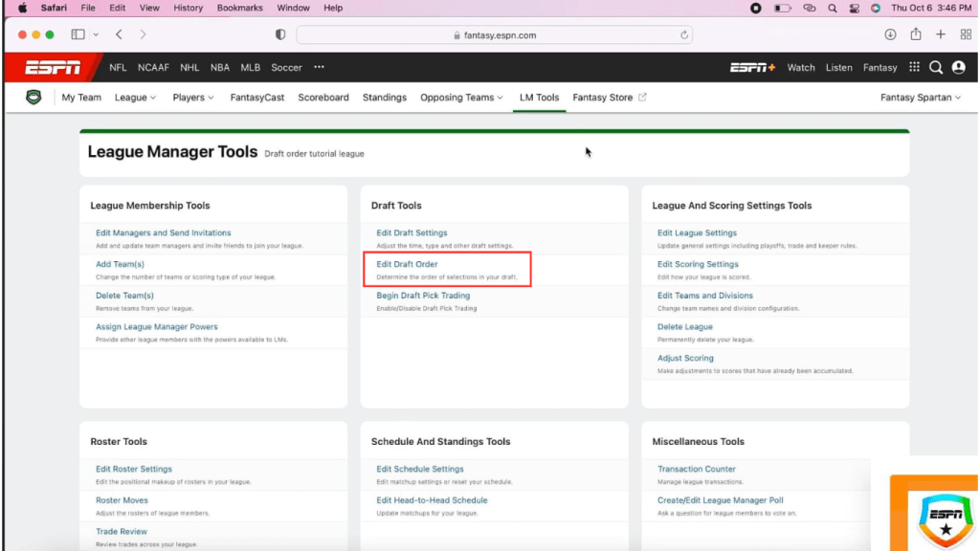Click the Safari share icon
The image size is (980, 551).
[x=916, y=33]
